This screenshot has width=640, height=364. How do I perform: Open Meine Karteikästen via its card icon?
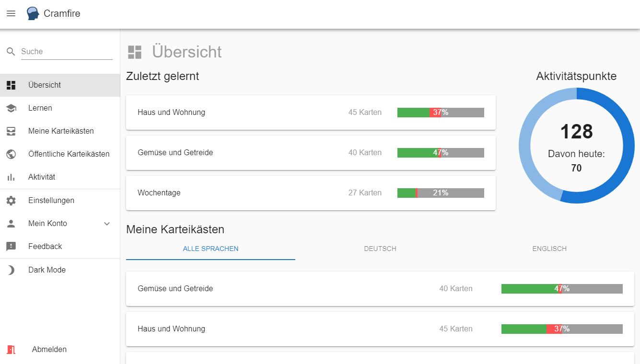pyautogui.click(x=11, y=131)
